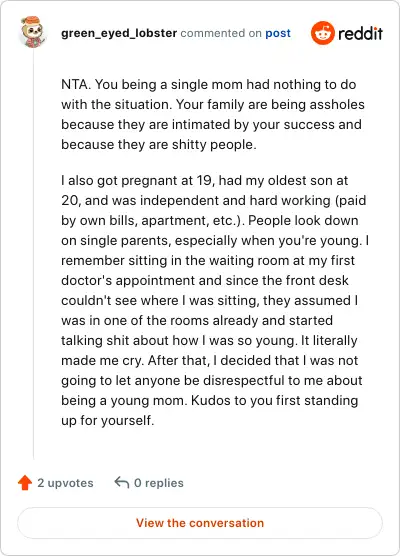
Task: Click the orange upvote arrow icon
Action: coord(25,483)
